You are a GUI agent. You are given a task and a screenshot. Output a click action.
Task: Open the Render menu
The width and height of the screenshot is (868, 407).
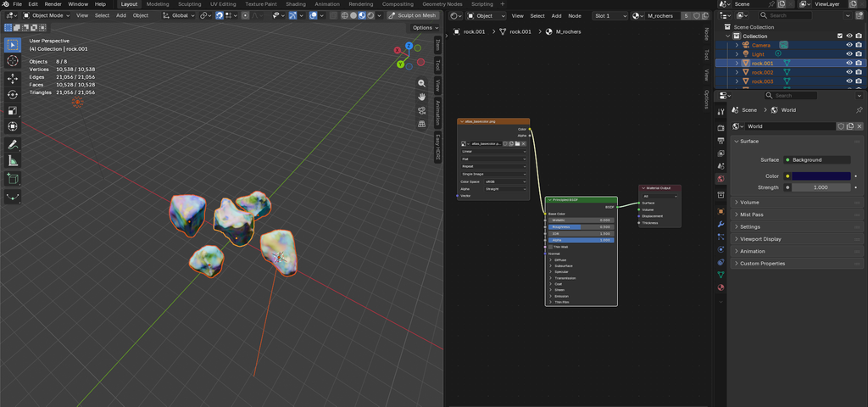pos(53,4)
